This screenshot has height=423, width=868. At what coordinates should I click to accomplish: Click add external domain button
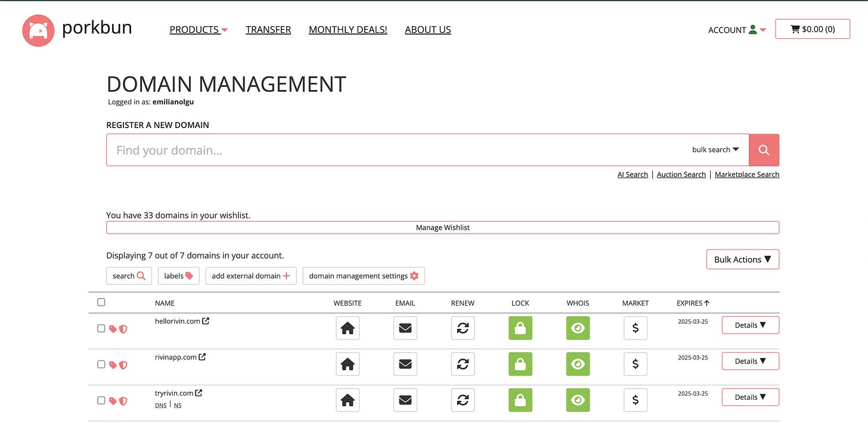(x=251, y=276)
